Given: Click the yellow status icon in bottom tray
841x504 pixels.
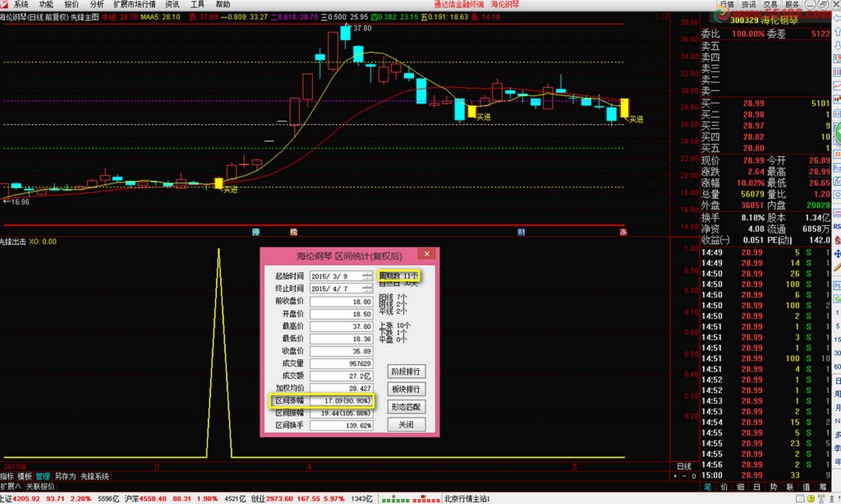Looking at the screenshot, I should pyautogui.click(x=811, y=498).
